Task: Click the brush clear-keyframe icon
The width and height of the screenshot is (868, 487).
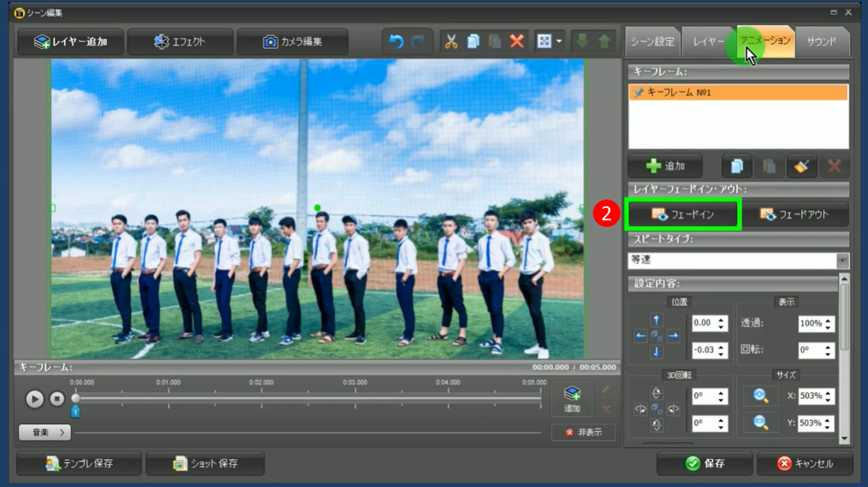Action: 802,166
